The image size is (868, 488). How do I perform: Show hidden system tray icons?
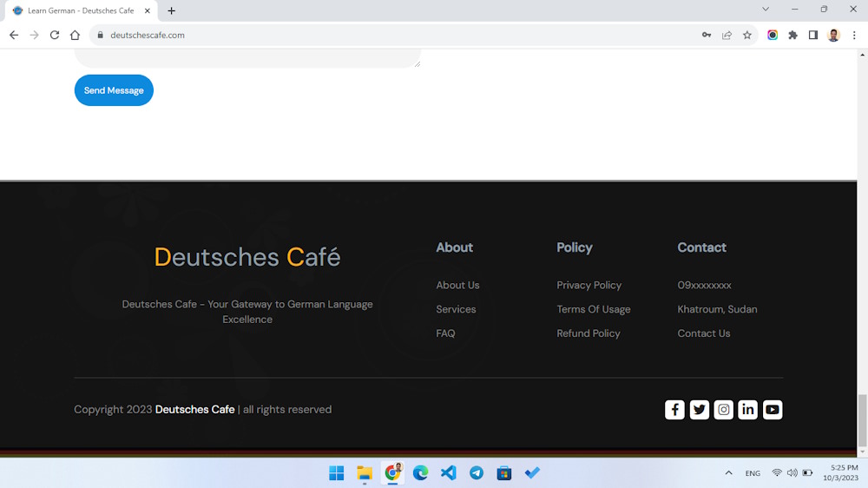point(728,473)
